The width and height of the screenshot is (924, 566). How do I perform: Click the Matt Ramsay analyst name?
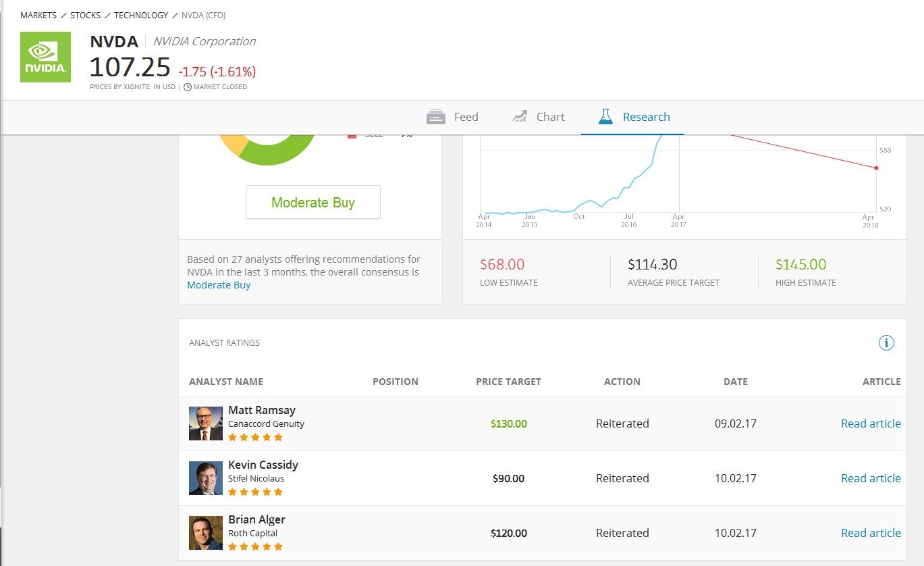click(262, 410)
